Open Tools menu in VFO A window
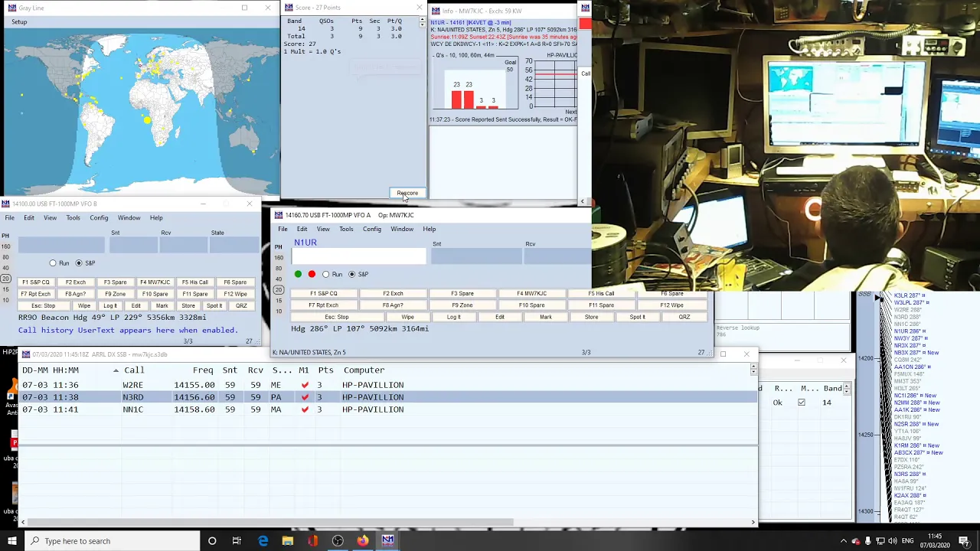This screenshot has width=980, height=551. pyautogui.click(x=346, y=229)
